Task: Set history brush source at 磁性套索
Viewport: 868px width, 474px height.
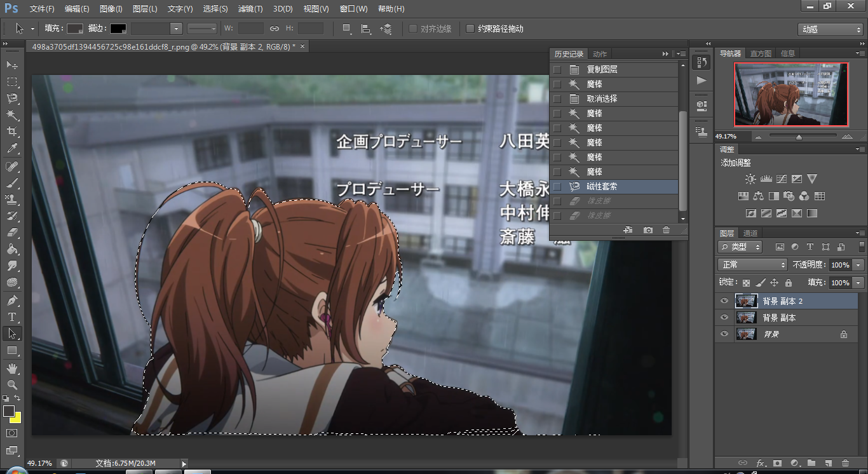Action: (x=557, y=187)
